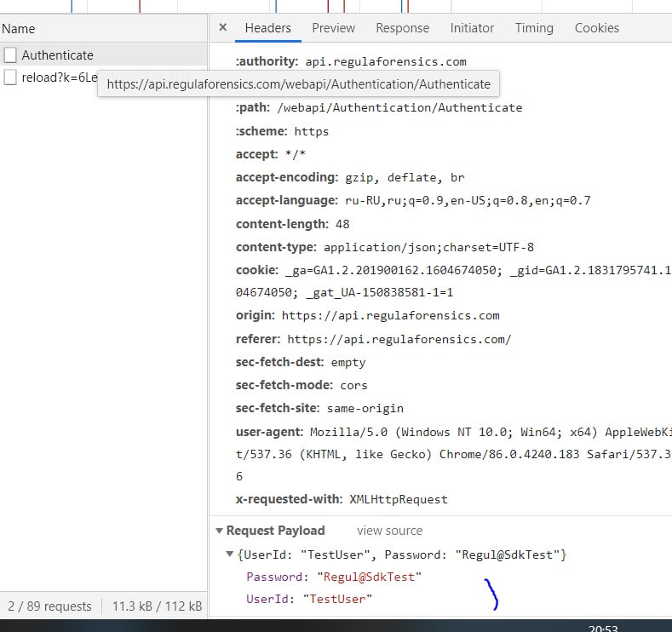Collapse the UserId/Password JSON object
The height and width of the screenshot is (632, 672).
(230, 554)
